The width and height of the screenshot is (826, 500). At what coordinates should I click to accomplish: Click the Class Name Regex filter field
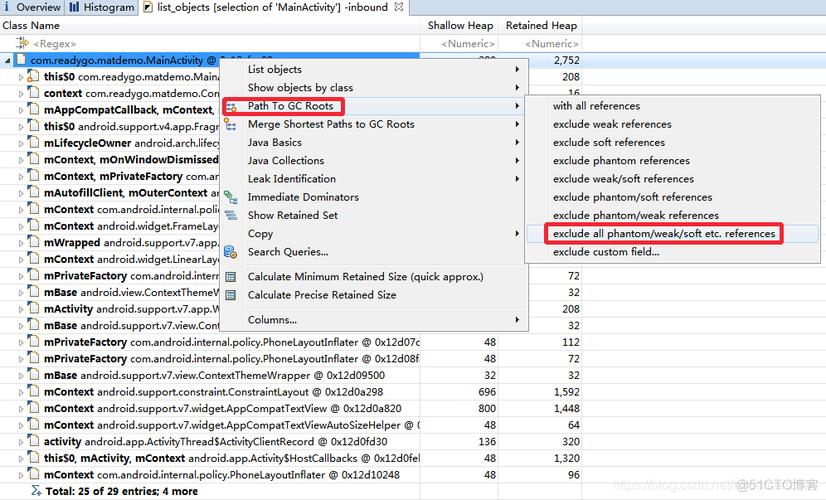tap(55, 44)
